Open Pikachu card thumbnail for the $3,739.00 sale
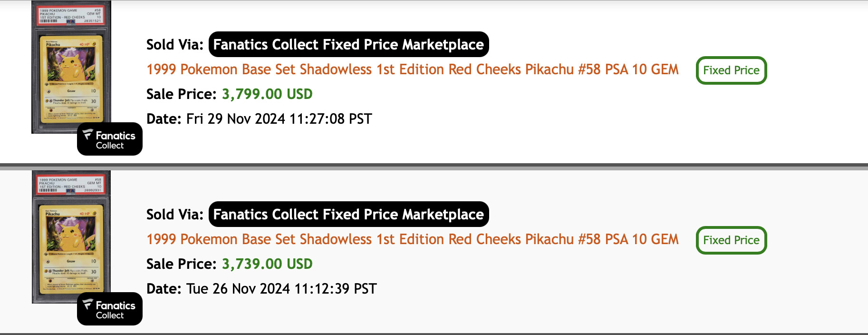868x335 pixels. click(x=71, y=247)
